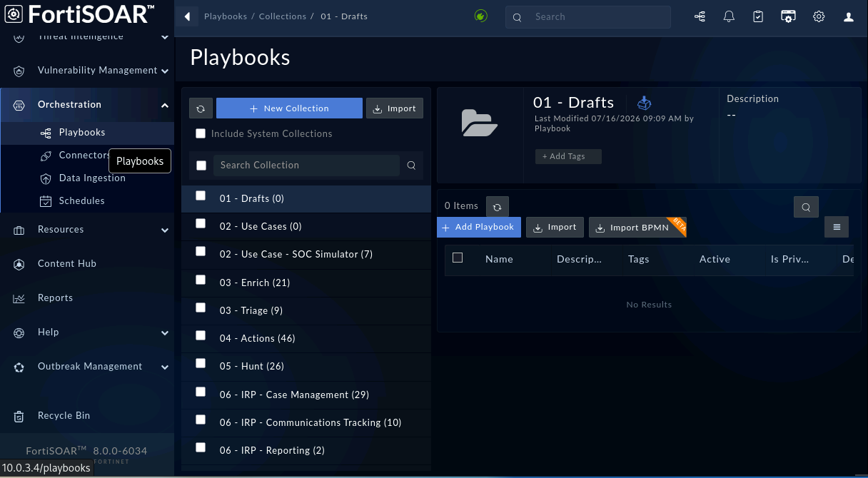Expand the Resources menu chevron
The width and height of the screenshot is (868, 478).
tap(165, 230)
